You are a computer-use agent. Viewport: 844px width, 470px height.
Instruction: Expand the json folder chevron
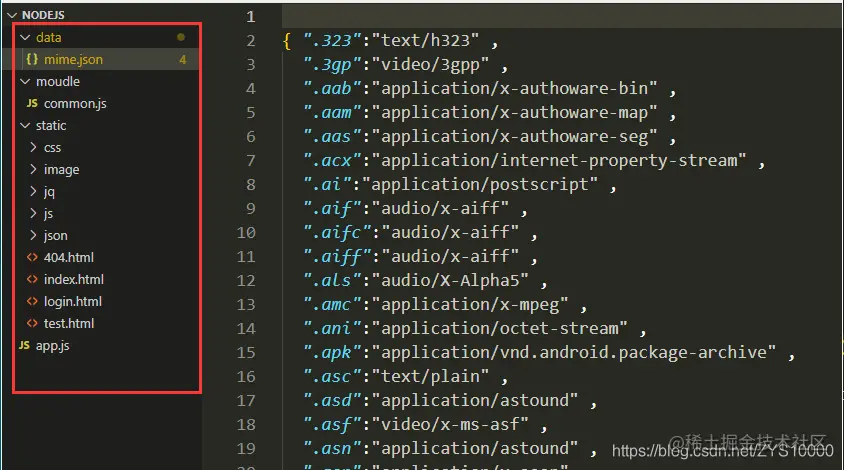pos(33,235)
